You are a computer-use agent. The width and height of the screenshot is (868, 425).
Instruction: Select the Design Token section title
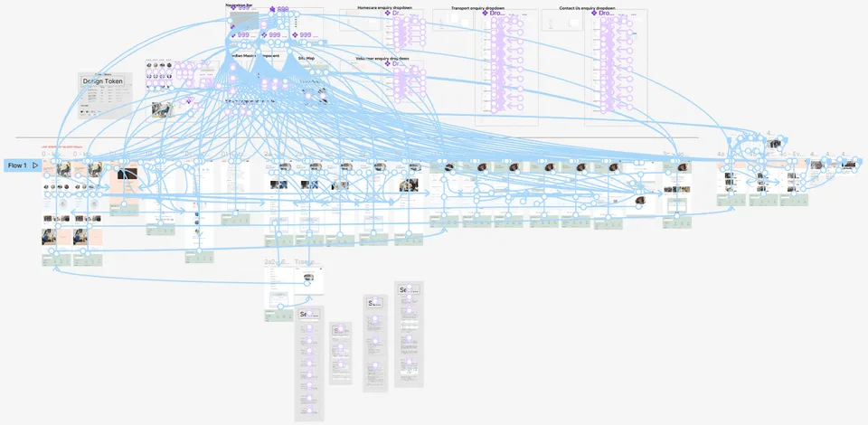102,80
